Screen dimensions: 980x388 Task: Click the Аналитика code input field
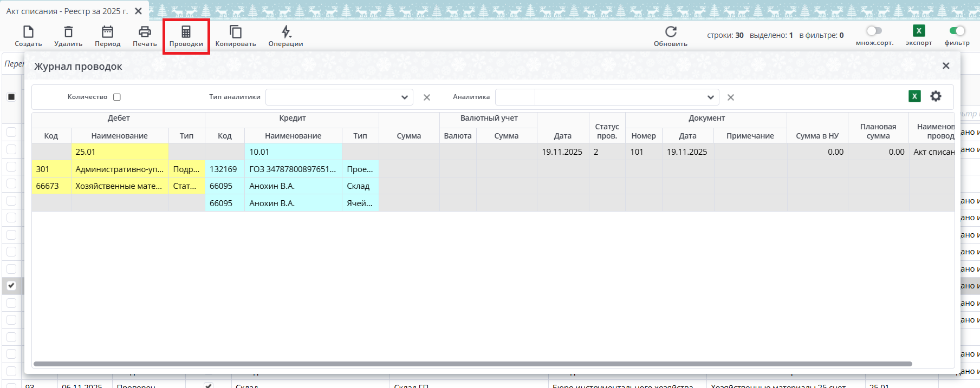[x=515, y=97]
